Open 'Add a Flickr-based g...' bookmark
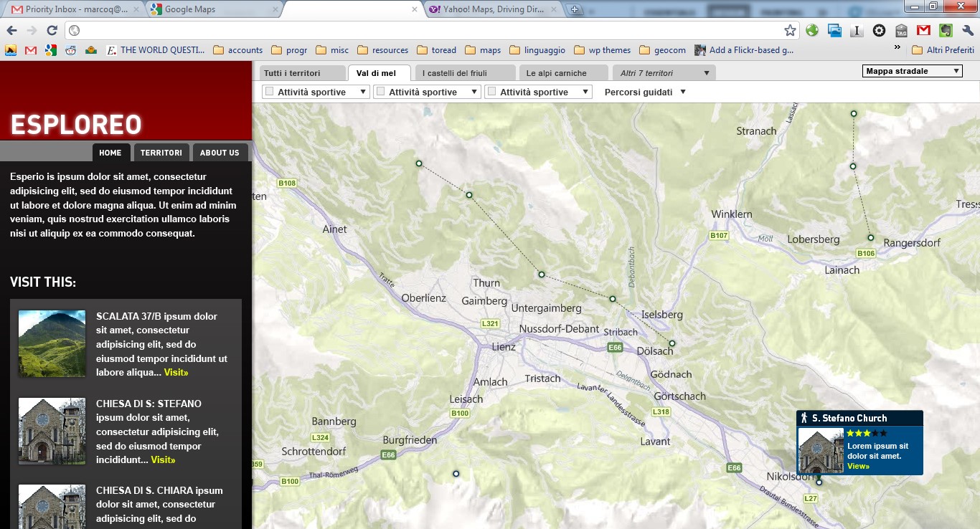 [x=744, y=50]
